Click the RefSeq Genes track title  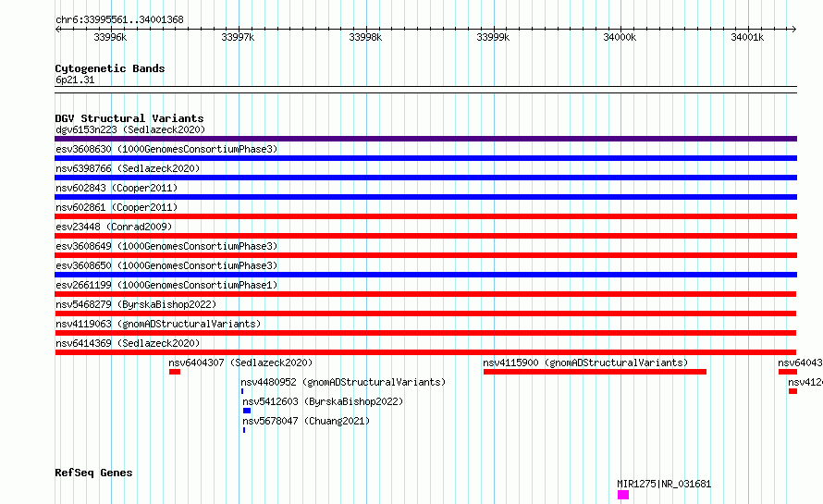pos(93,473)
